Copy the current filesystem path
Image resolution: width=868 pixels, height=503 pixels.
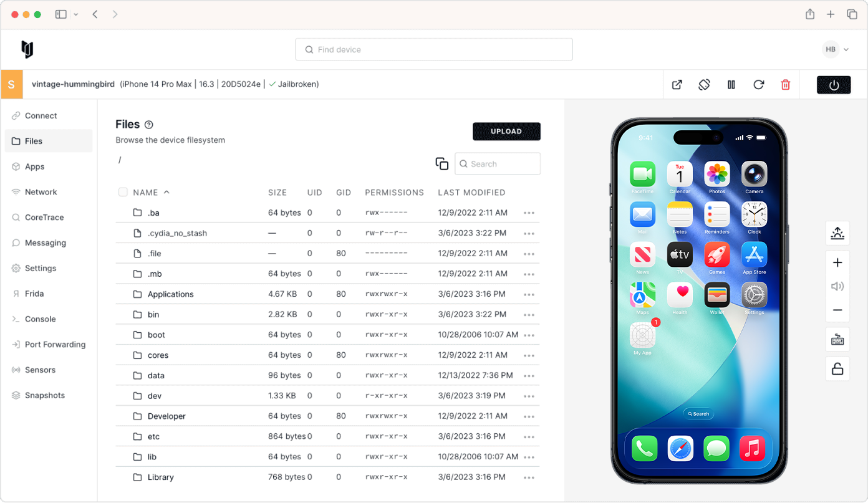(x=442, y=163)
